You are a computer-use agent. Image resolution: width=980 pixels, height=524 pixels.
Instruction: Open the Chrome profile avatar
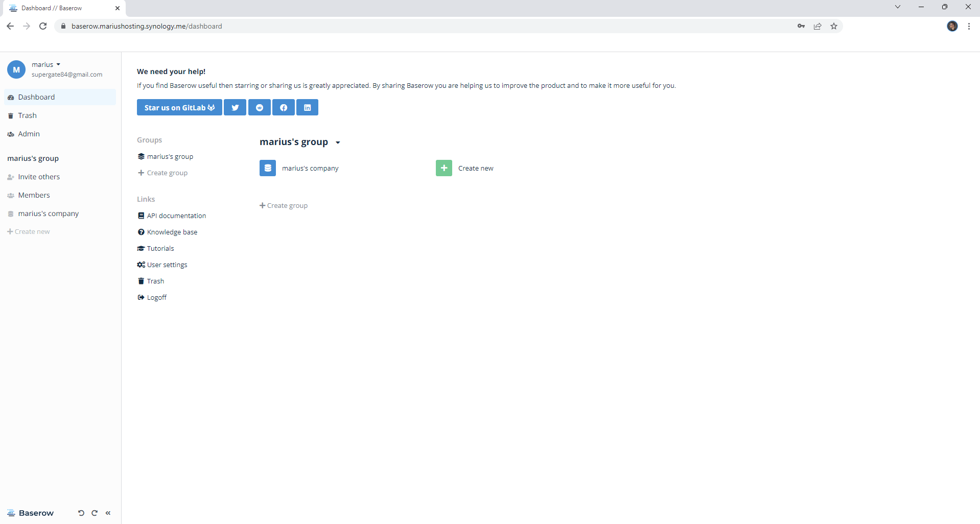952,26
